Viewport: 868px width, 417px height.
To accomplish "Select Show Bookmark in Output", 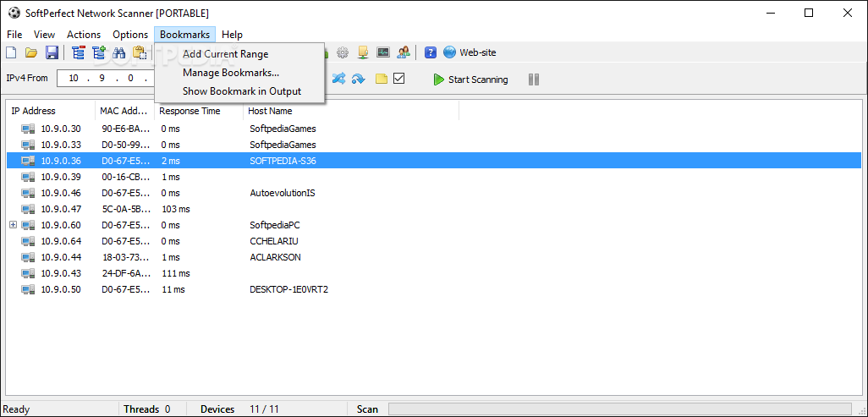I will click(239, 91).
